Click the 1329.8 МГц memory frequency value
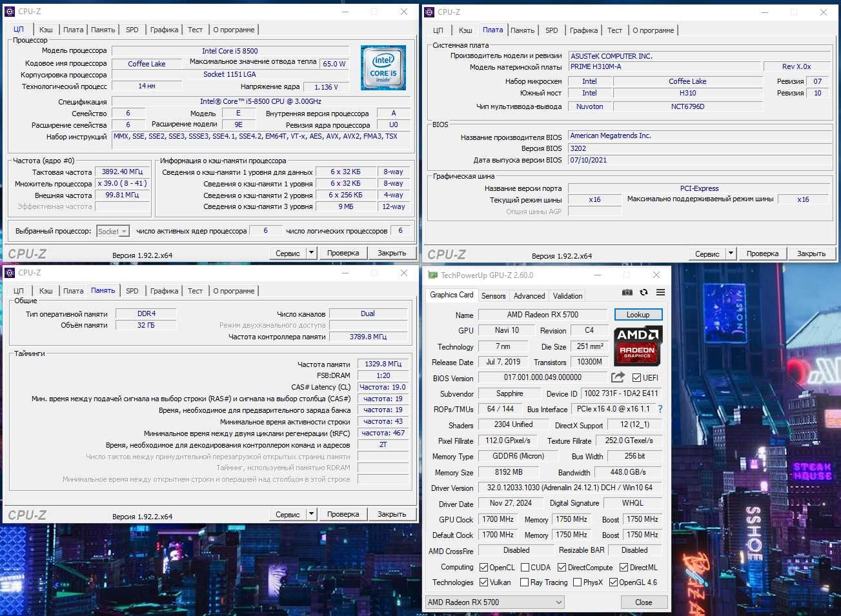The height and width of the screenshot is (616, 841). (x=383, y=364)
